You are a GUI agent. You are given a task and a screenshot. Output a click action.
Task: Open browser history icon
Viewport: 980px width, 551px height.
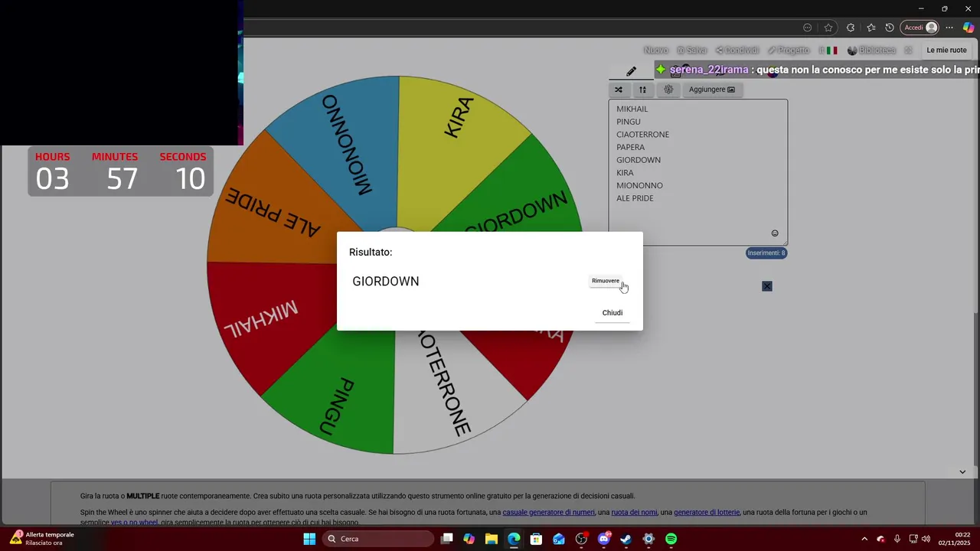pos(890,28)
